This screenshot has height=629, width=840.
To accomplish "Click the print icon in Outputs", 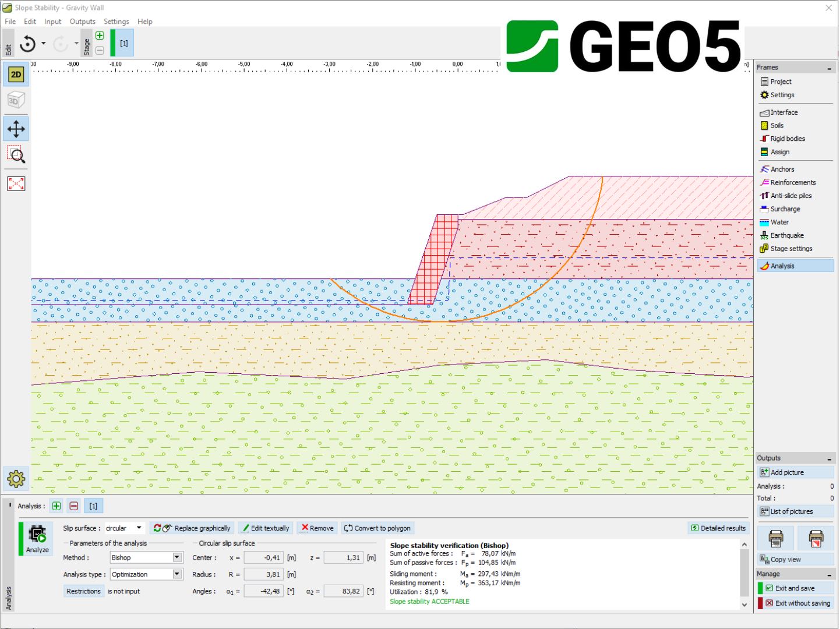I will [x=775, y=538].
